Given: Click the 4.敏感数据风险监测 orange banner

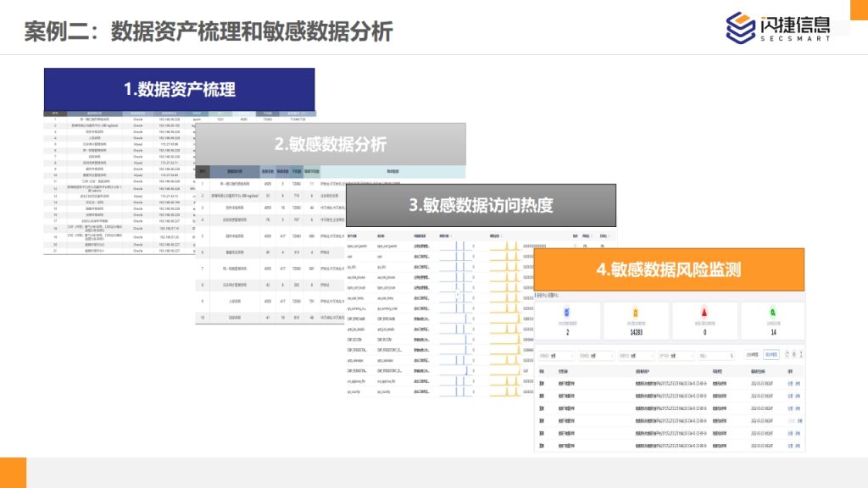Looking at the screenshot, I should (669, 269).
